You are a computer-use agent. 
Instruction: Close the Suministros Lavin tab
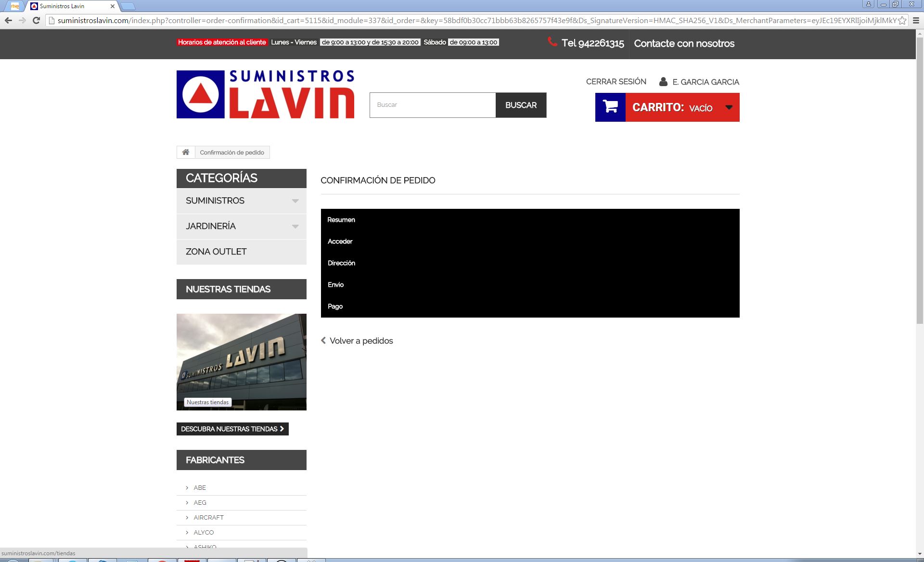(113, 6)
